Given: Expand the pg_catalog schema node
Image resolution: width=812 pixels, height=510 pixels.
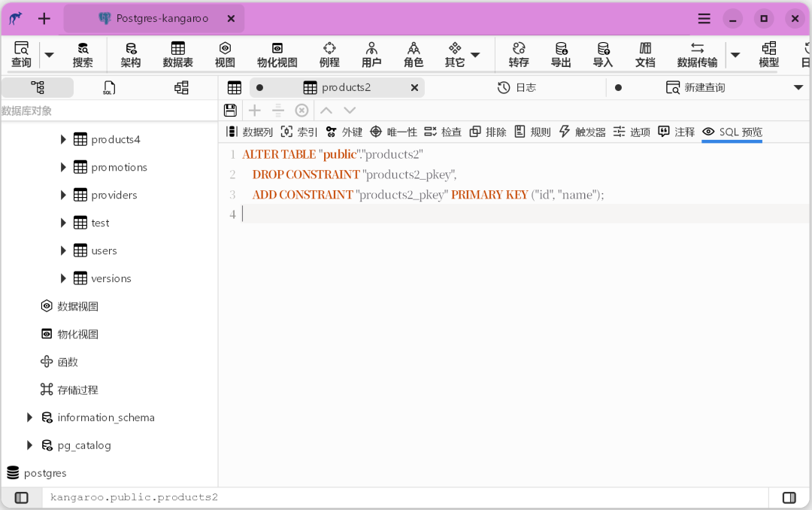Looking at the screenshot, I should click(x=29, y=445).
